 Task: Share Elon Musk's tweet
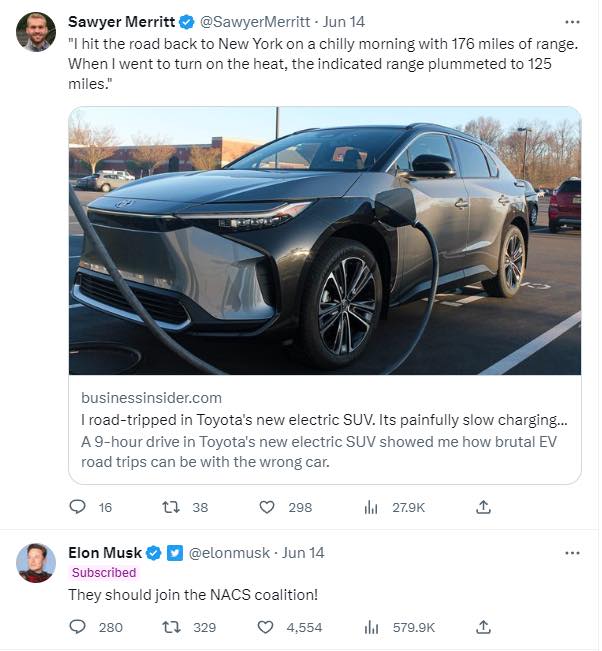[x=483, y=627]
